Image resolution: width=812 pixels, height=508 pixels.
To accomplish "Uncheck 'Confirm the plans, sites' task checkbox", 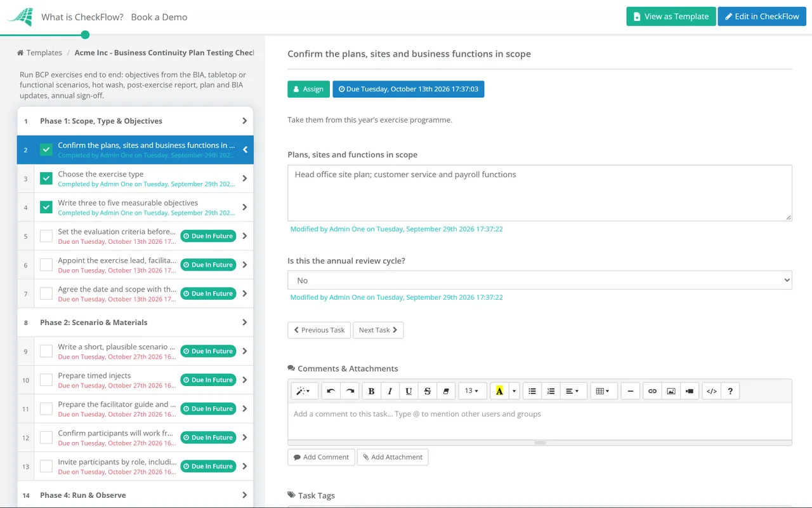I will 46,150.
